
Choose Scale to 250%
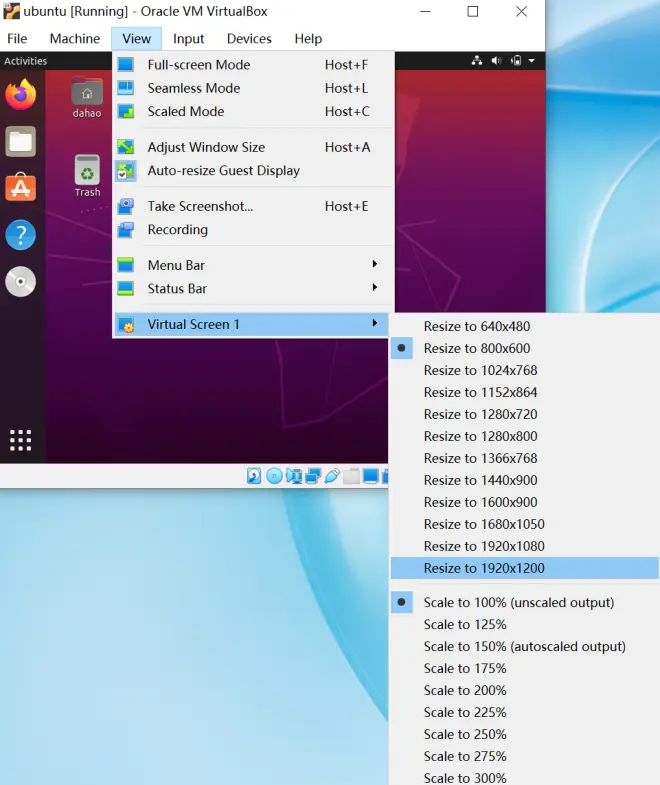coord(524,735)
